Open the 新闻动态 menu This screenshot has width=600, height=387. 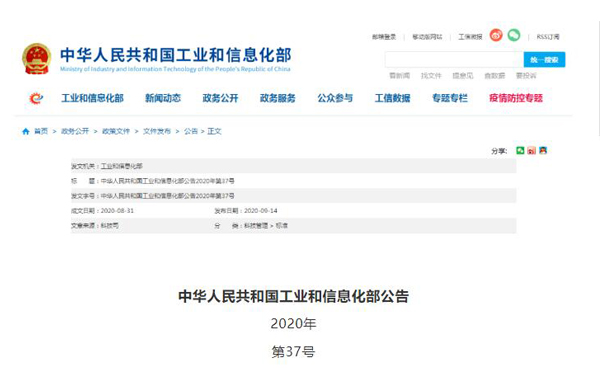pos(163,98)
